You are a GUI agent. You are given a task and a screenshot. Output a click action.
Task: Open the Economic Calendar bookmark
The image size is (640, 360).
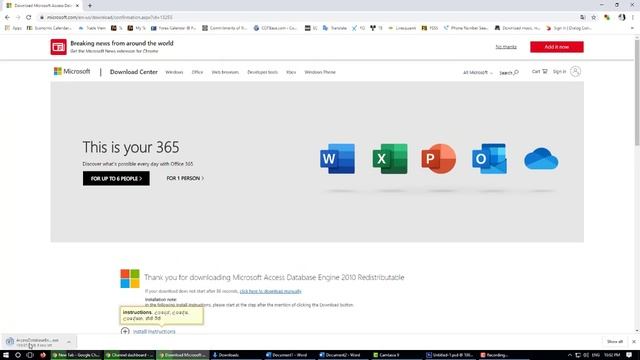pyautogui.click(x=49, y=28)
